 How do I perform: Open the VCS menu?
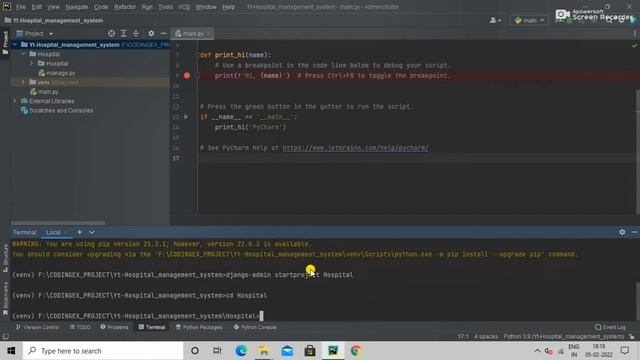pos(184,7)
